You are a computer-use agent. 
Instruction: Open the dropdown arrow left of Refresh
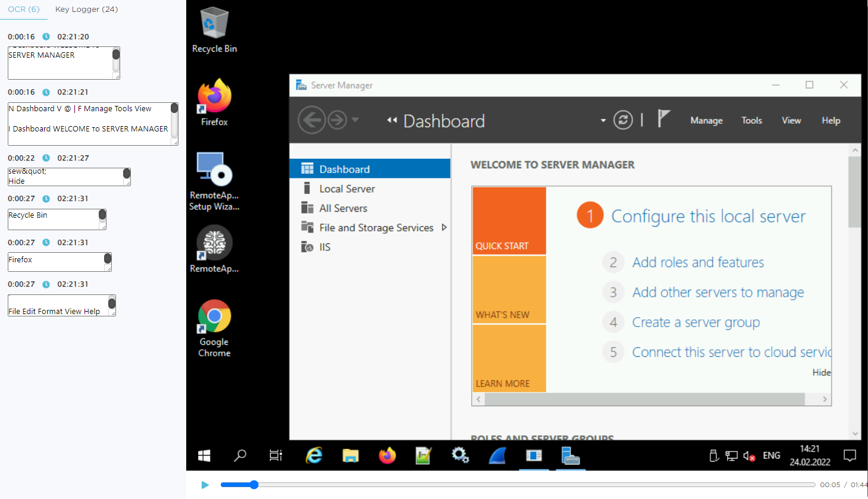pyautogui.click(x=603, y=121)
